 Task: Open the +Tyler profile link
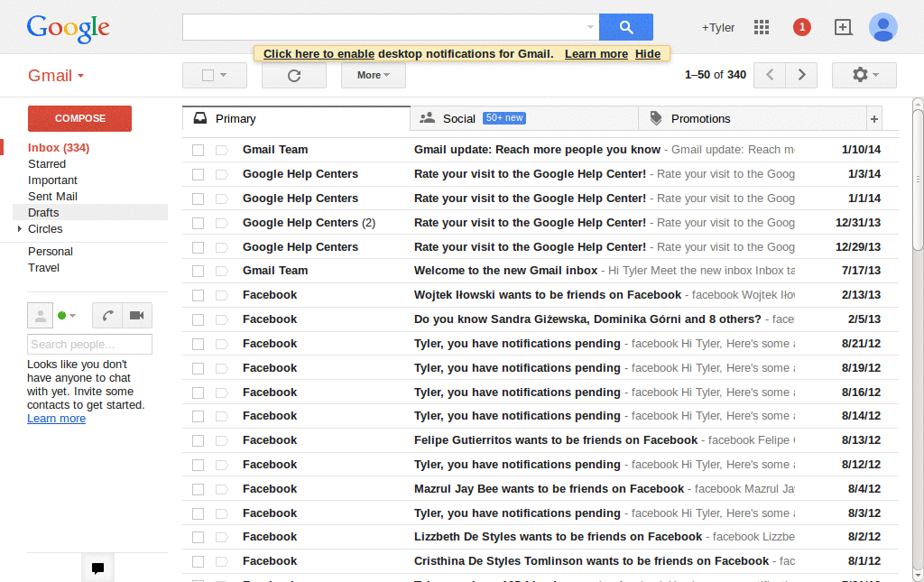[x=717, y=28]
